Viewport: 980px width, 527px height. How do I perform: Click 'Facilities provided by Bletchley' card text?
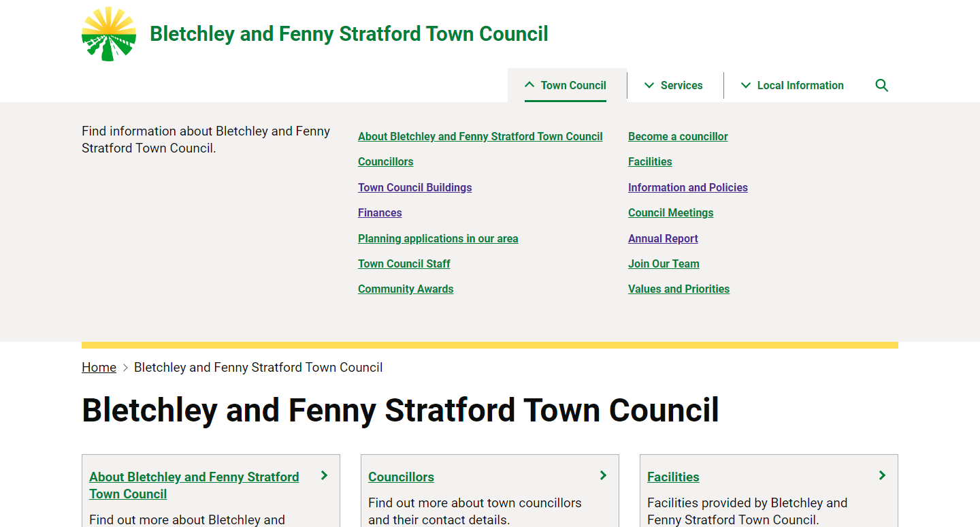point(747,511)
